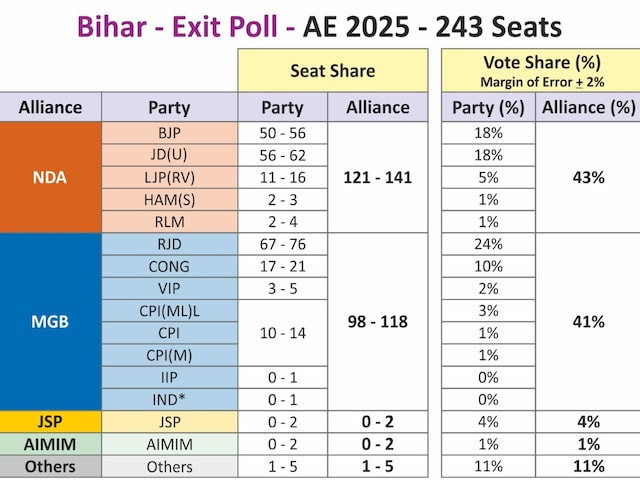640x480 pixels.
Task: Click the CPI(ML)L party cell
Action: click(169, 310)
